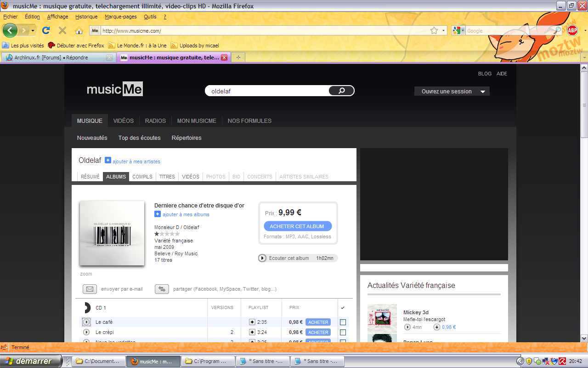Open the Marque-pages menu
This screenshot has width=588, height=368.
(120, 17)
